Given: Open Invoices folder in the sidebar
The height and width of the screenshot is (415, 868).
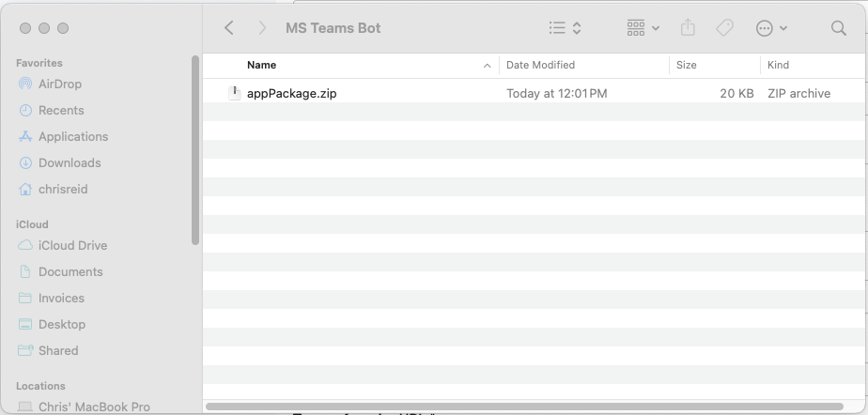Looking at the screenshot, I should pos(61,299).
